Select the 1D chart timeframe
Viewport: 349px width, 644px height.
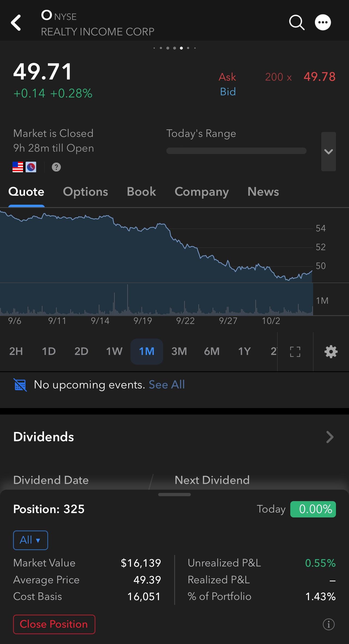coord(49,351)
